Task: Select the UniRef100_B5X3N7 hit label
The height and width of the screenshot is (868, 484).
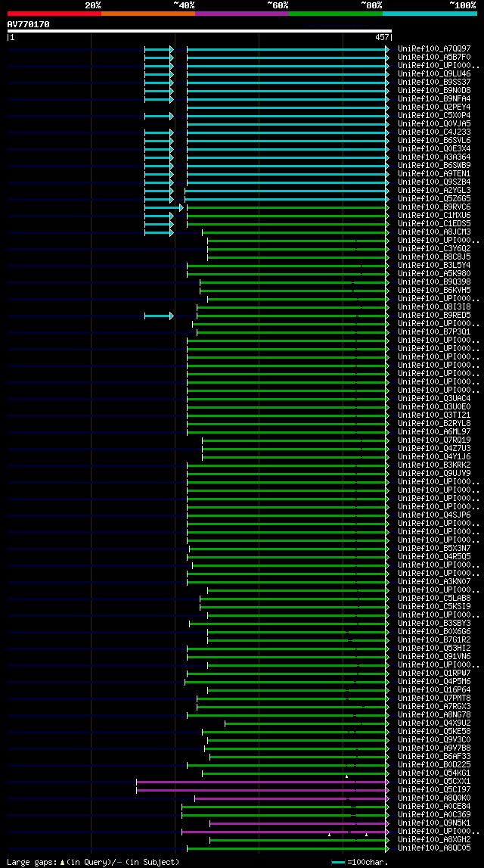Action: [434, 549]
